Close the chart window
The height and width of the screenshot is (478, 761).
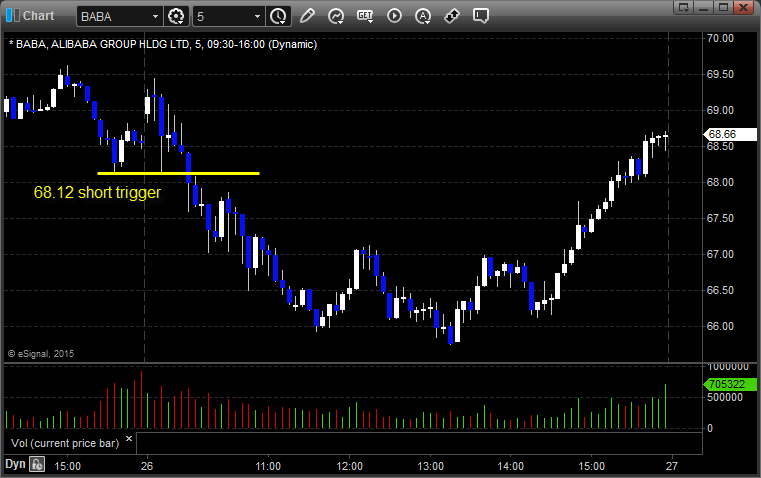[x=743, y=7]
